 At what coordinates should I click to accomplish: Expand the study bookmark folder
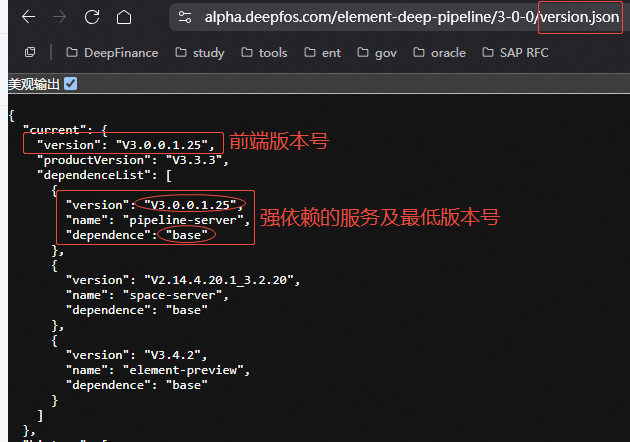pyautogui.click(x=199, y=52)
